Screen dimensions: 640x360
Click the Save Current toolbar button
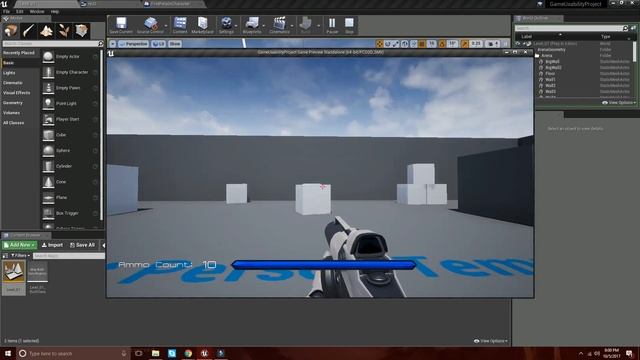pyautogui.click(x=121, y=25)
